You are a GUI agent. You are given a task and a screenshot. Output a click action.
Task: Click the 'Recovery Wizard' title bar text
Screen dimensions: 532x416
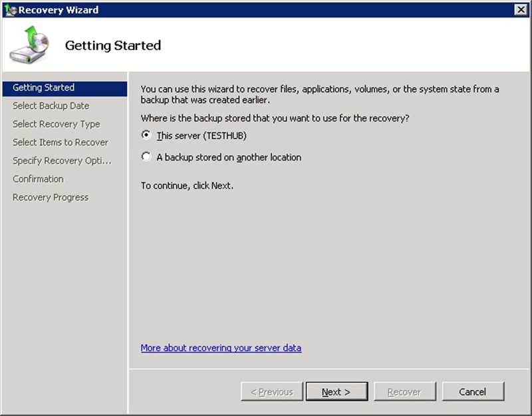point(59,10)
